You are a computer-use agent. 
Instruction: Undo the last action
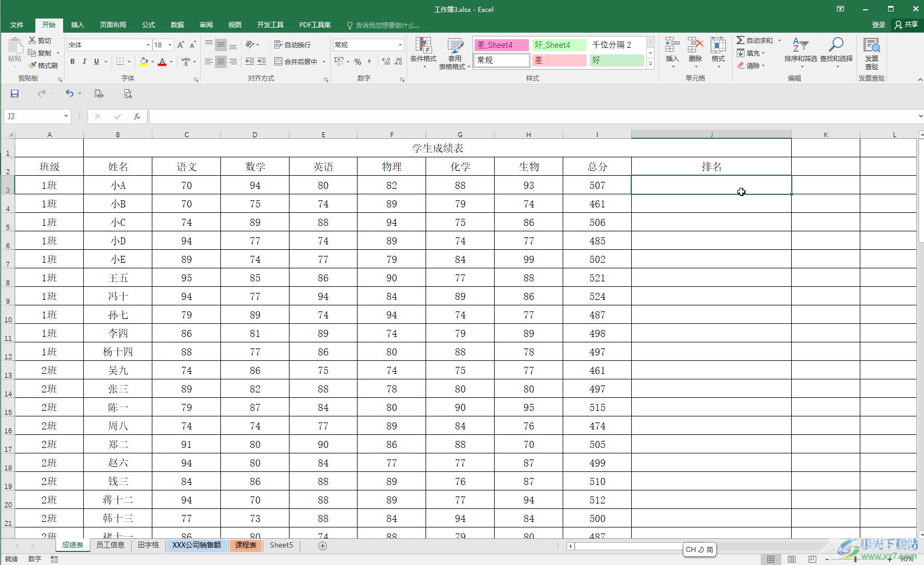point(70,94)
